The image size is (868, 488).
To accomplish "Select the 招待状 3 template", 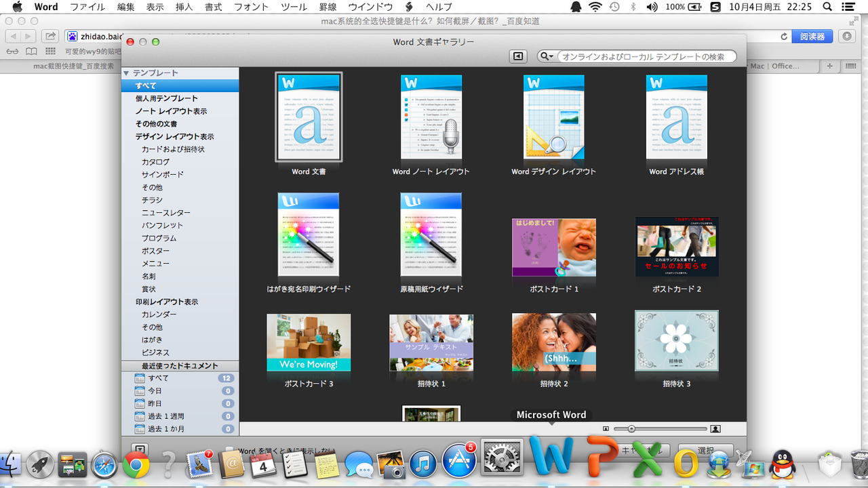I will pos(677,341).
